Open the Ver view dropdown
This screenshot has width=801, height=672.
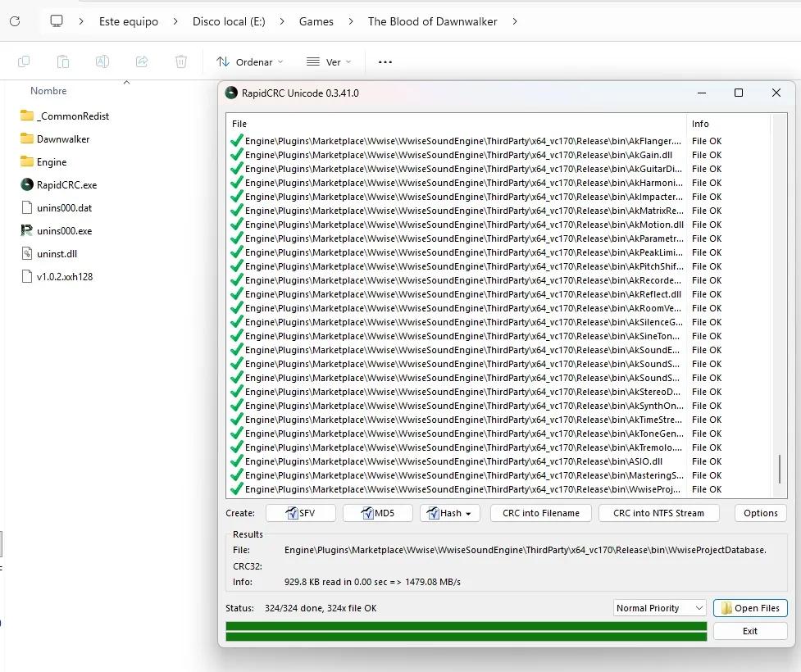point(329,62)
